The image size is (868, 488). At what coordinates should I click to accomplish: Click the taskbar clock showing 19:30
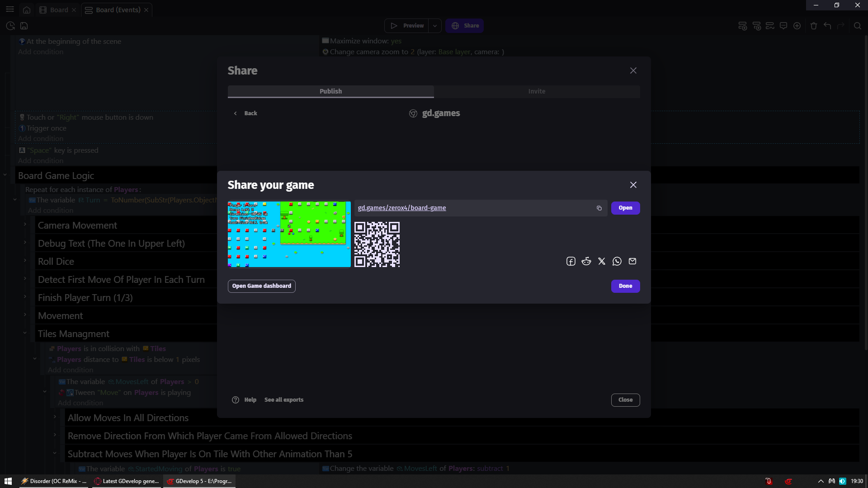click(857, 481)
